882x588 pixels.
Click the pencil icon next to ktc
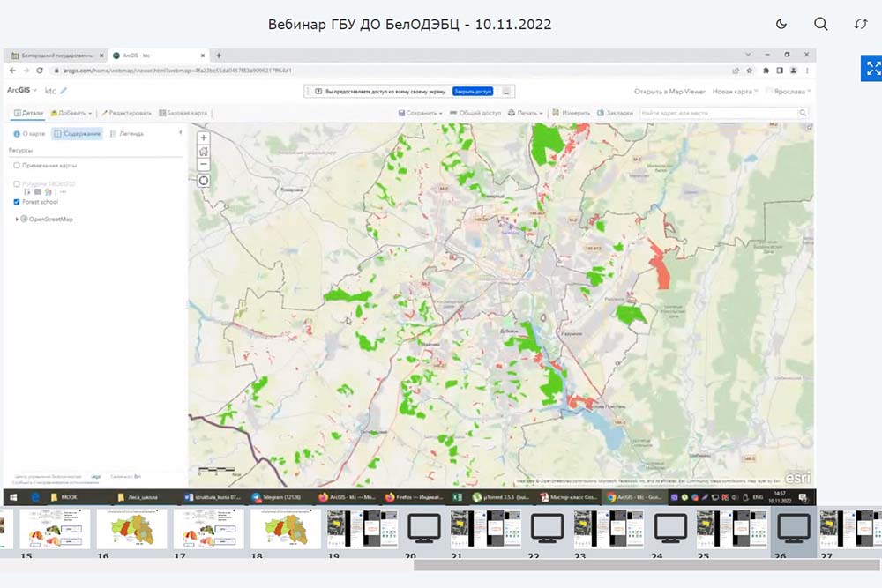(64, 91)
